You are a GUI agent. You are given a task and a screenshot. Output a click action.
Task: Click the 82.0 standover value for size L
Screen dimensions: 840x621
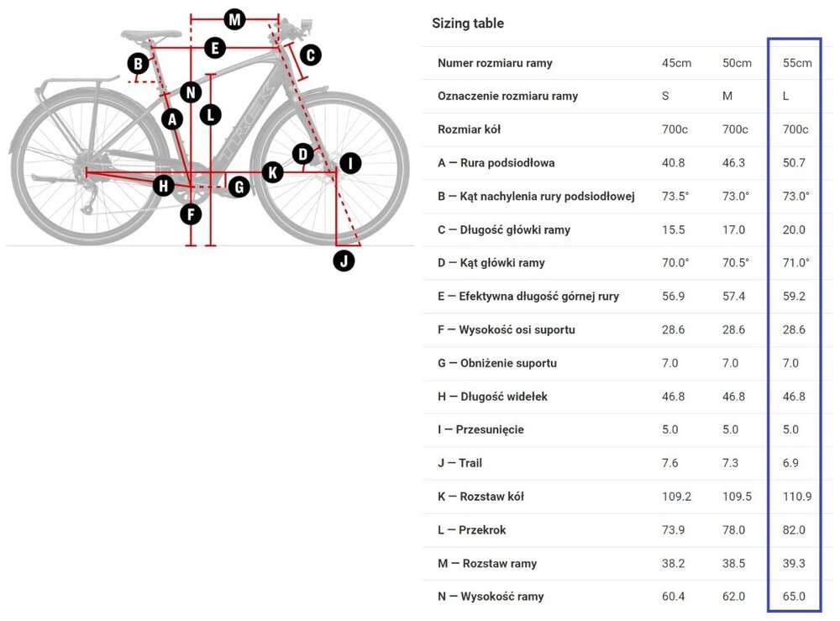point(794,530)
